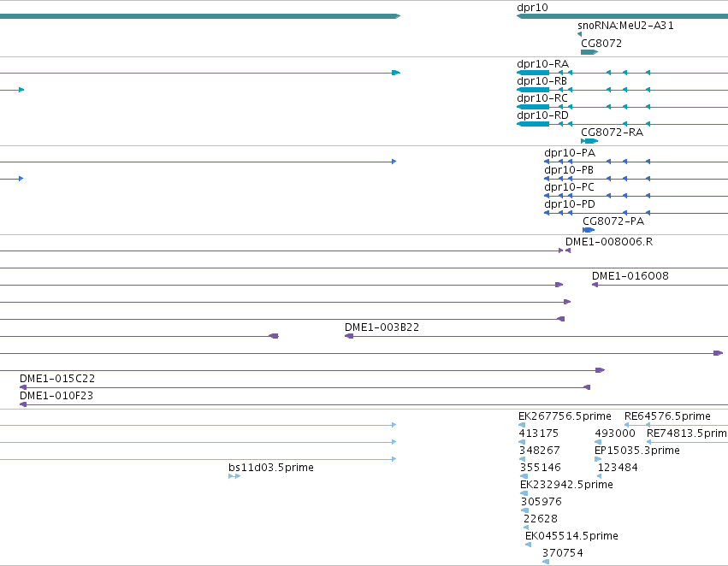This screenshot has height=566, width=728.
Task: Select feature 413175
Action: [x=522, y=442]
